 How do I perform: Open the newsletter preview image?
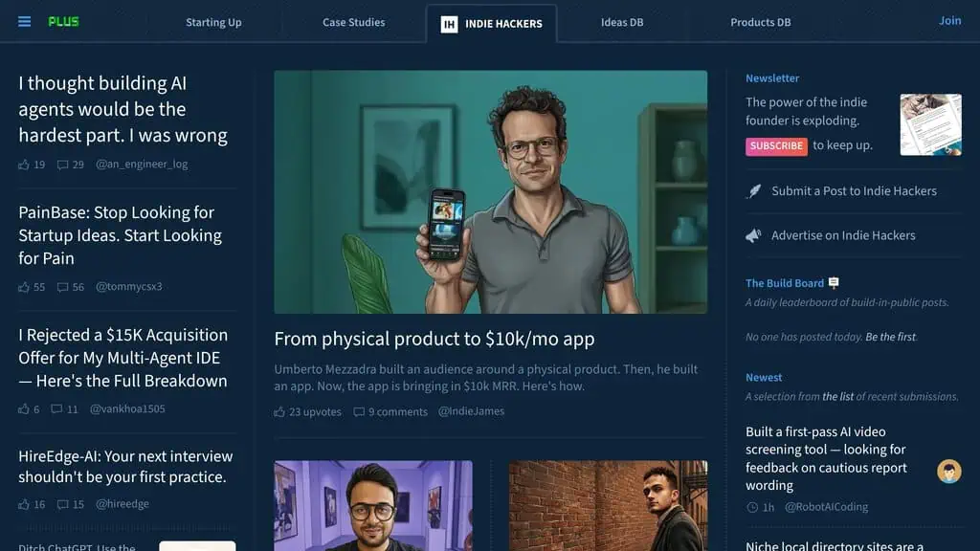pyautogui.click(x=930, y=125)
